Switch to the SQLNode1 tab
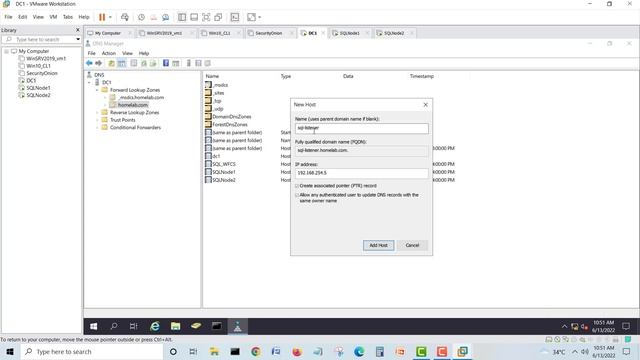The width and height of the screenshot is (640, 360). pos(349,33)
